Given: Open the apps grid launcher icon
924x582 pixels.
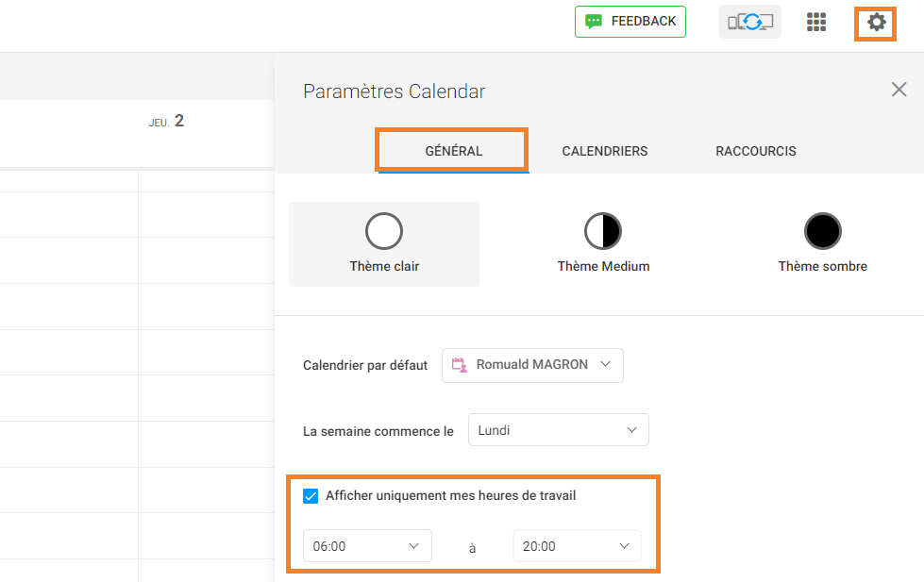Looking at the screenshot, I should tap(816, 22).
